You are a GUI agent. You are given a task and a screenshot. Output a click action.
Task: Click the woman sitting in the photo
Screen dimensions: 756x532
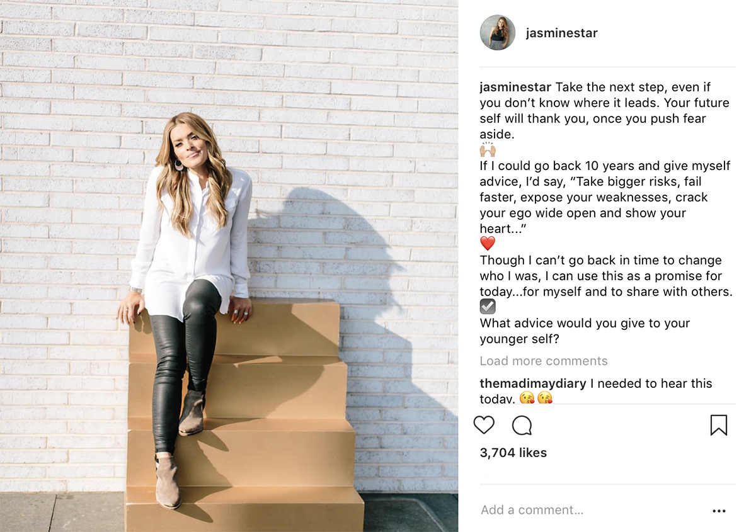tap(189, 252)
